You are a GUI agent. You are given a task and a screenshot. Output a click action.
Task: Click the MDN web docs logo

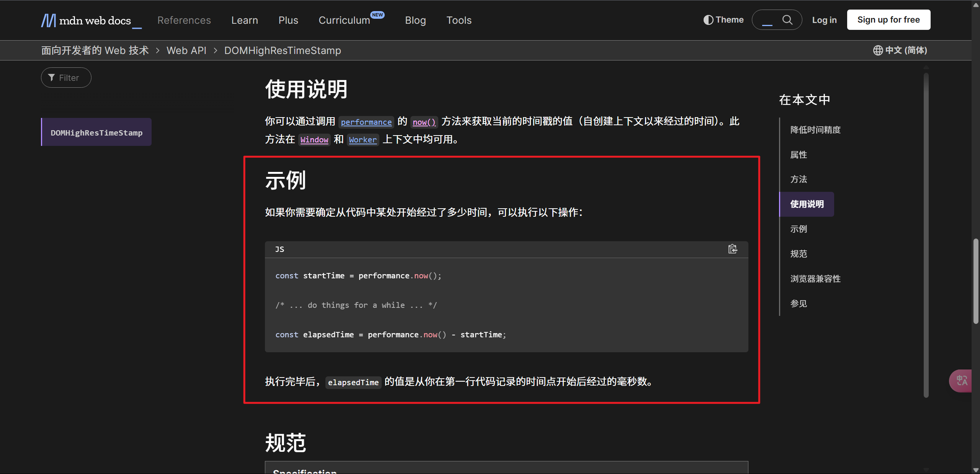pos(86,20)
